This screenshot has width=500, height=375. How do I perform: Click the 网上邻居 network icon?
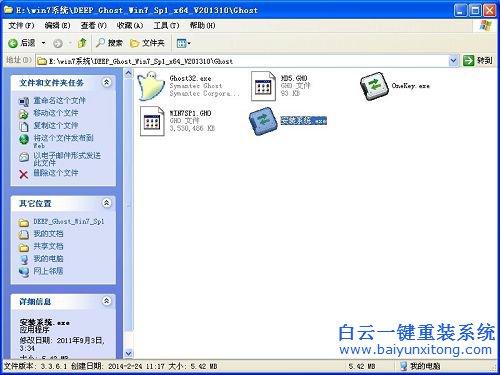24,272
